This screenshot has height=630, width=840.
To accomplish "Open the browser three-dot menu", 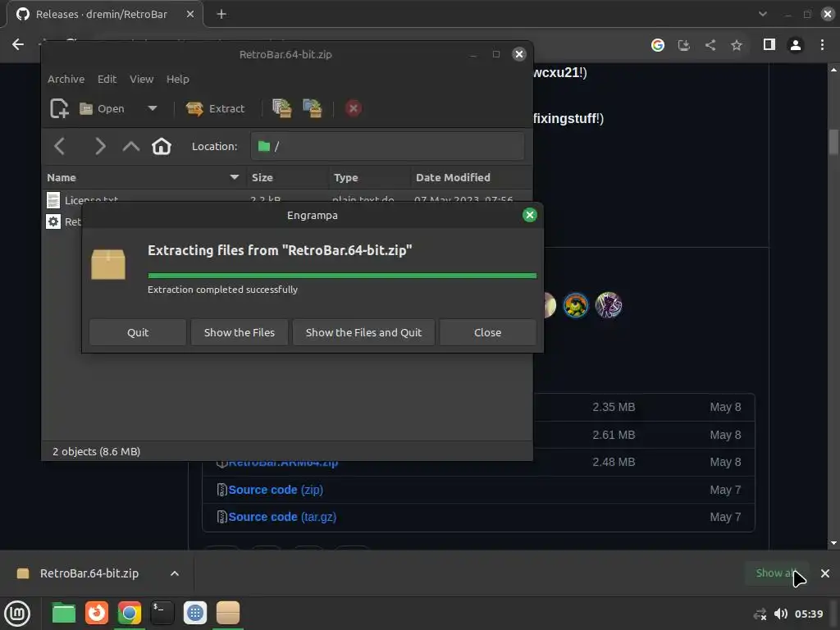I will coord(822,45).
